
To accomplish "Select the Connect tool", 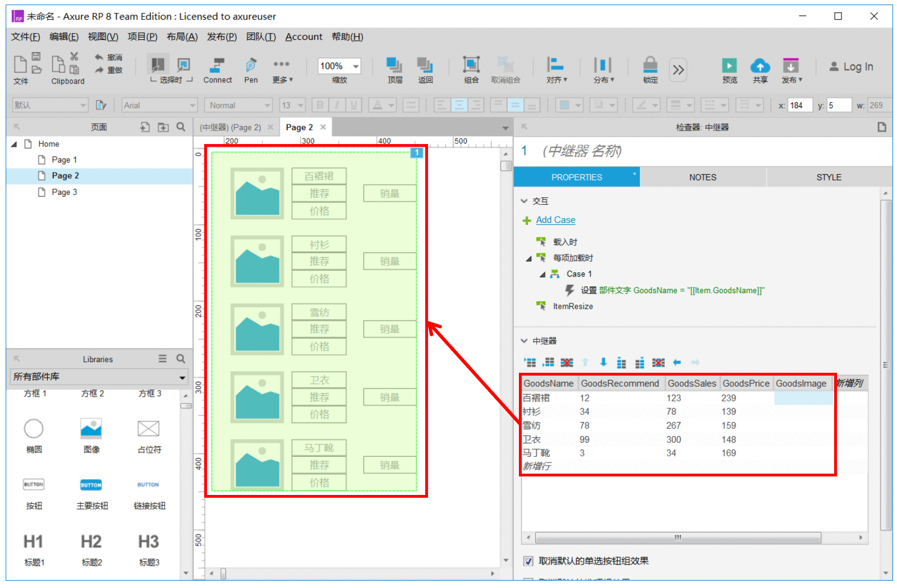I will (217, 70).
